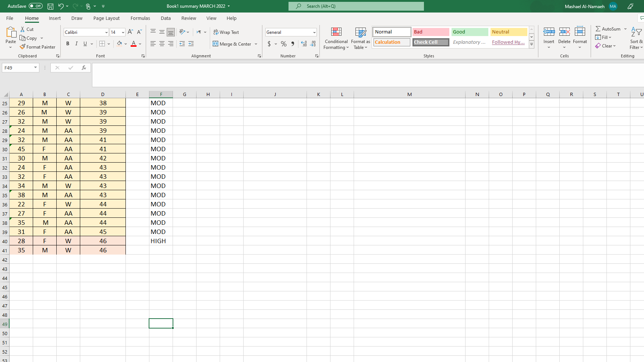Screen dimensions: 644x362
Task: Click the Delete cells icon
Action: 564,32
